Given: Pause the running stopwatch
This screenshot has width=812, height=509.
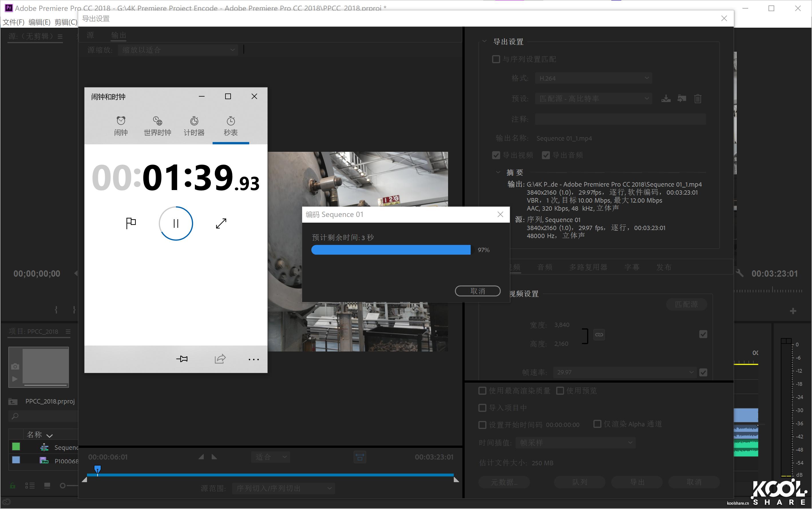Looking at the screenshot, I should [x=176, y=223].
